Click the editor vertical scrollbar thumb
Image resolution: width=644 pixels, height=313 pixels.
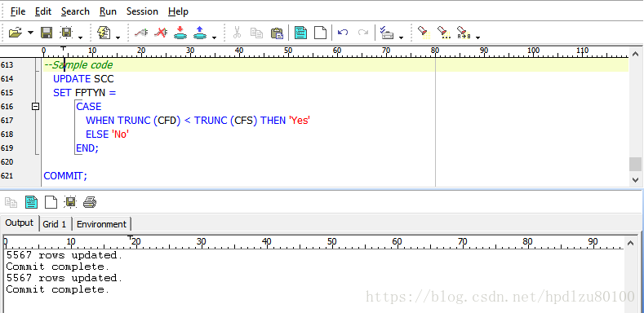pyautogui.click(x=635, y=164)
